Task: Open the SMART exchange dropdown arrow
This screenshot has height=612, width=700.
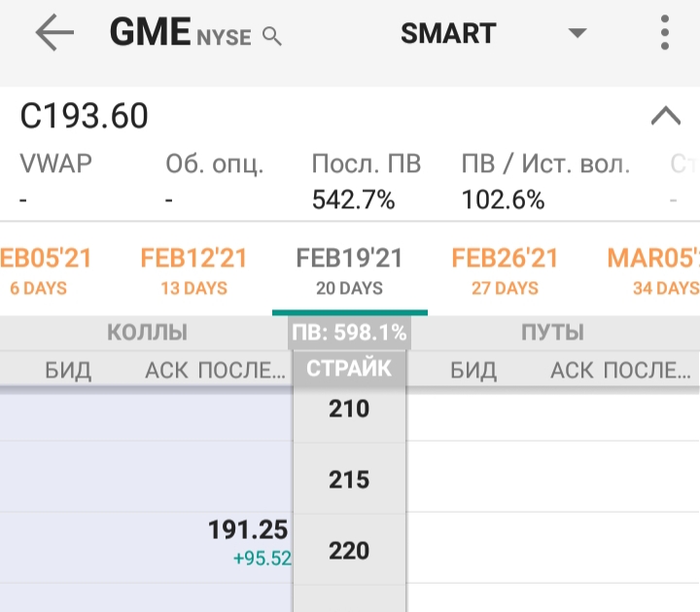Action: pyautogui.click(x=577, y=33)
